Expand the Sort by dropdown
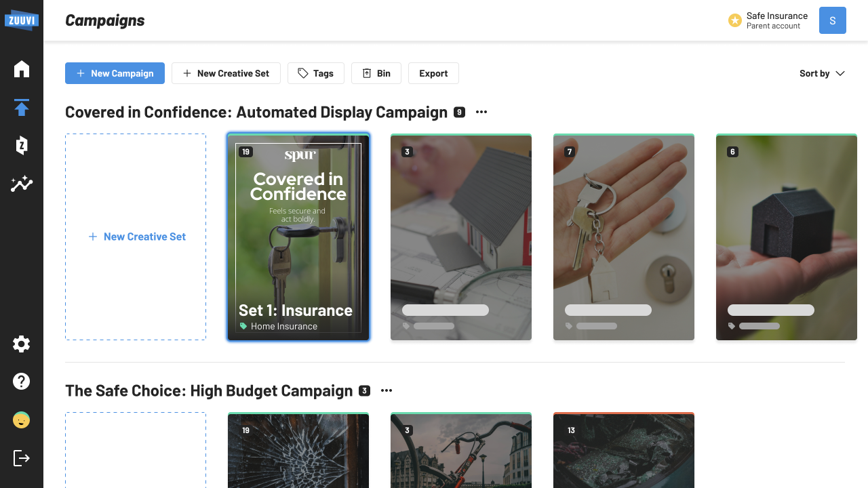The height and width of the screenshot is (488, 868). (x=822, y=73)
